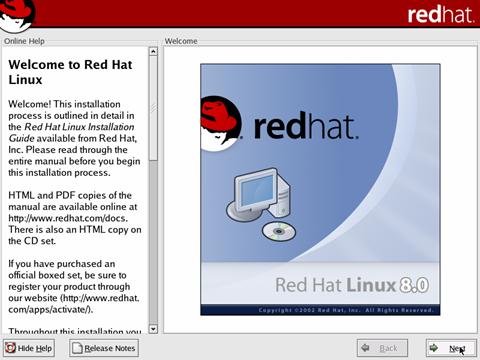480x360 pixels.
Task: Click the help scrollbar down arrow
Action: click(x=153, y=329)
